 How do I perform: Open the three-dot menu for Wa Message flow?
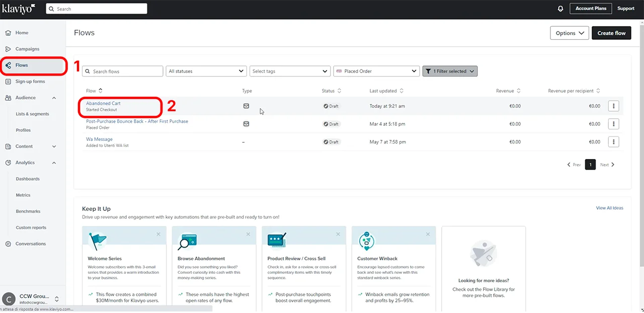click(613, 142)
